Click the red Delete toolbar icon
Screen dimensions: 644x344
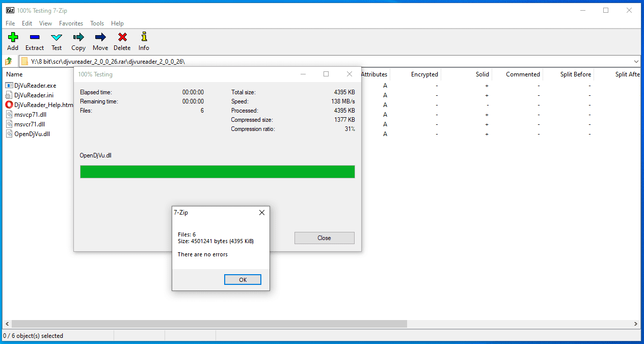pos(122,37)
